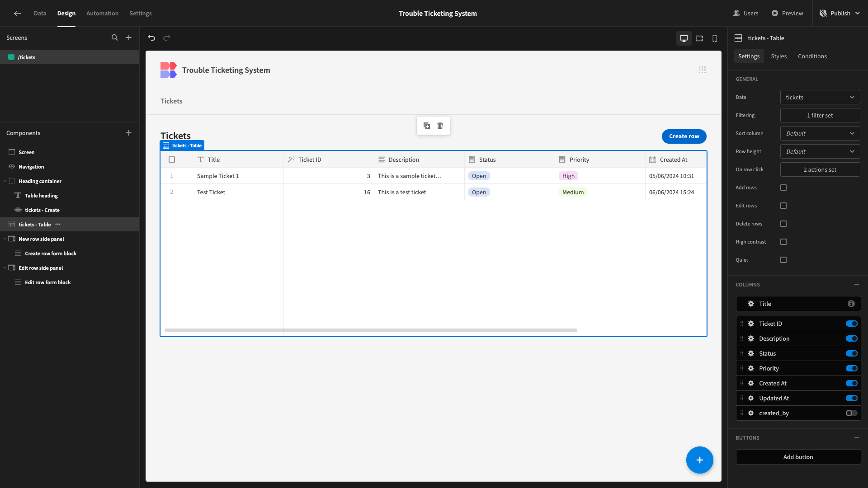Collapse the COLUMNS section
The image size is (868, 488).
tap(857, 285)
